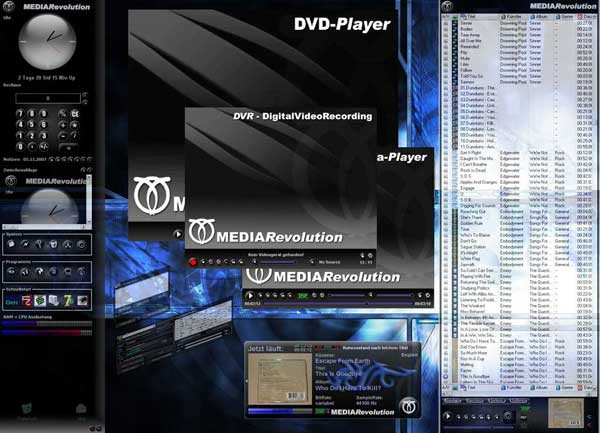Image resolution: width=600 pixels, height=433 pixels.
Task: Select the "Golden Rule" playlist row
Action: (519, 223)
